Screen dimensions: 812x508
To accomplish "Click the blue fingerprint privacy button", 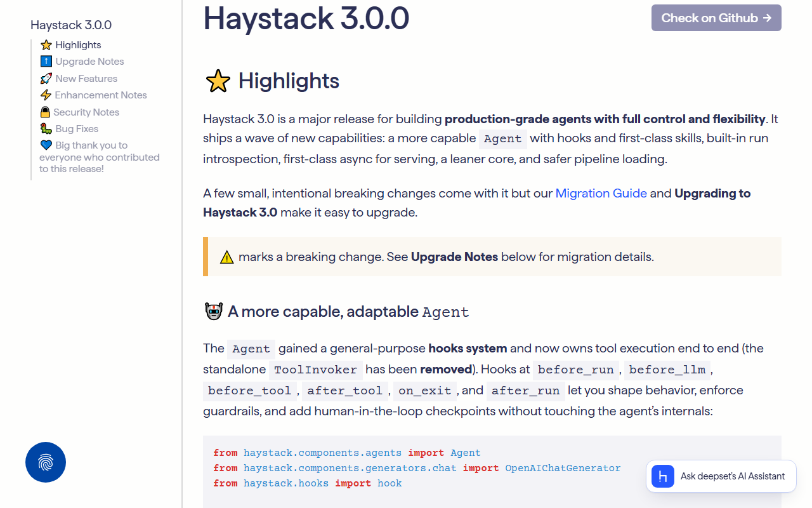I will (46, 462).
